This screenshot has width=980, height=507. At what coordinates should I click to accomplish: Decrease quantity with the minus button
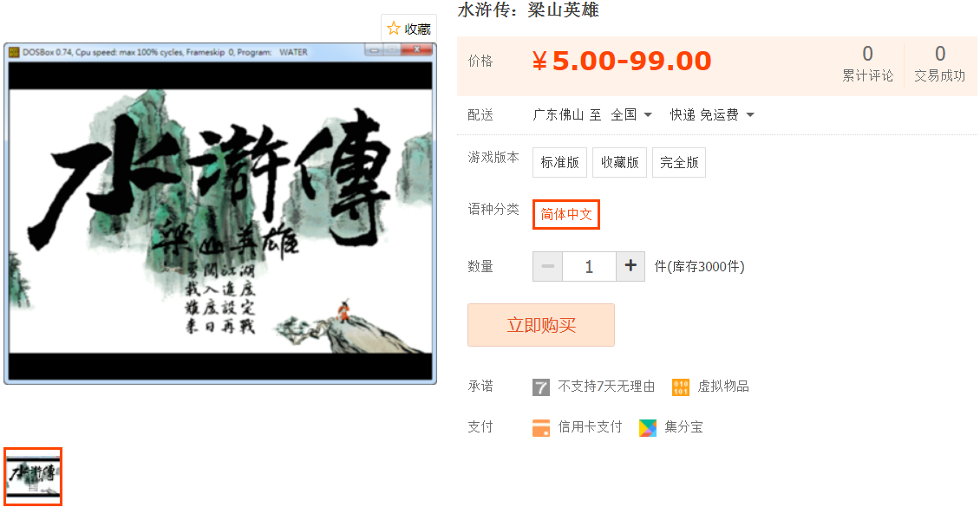click(x=547, y=267)
